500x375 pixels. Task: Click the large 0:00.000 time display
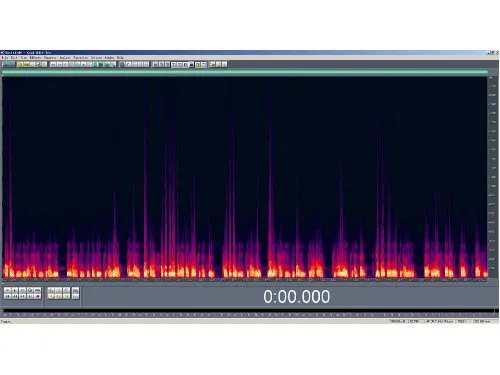tap(297, 296)
